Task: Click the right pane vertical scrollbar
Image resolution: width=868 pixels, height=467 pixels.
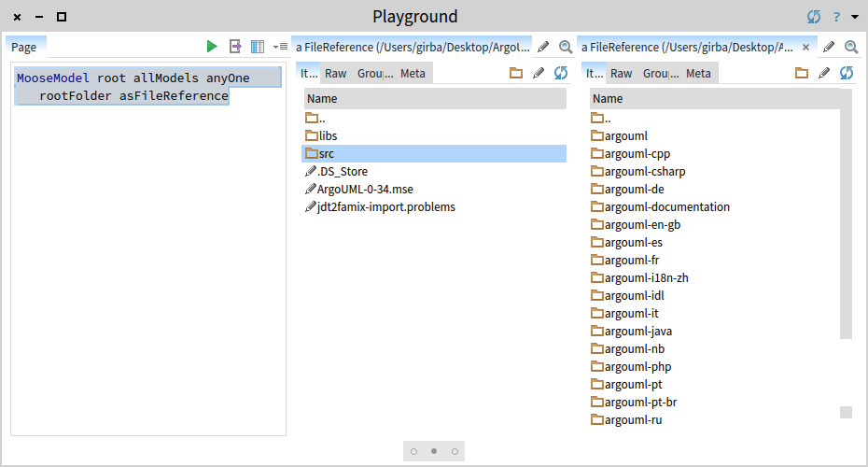Action: [x=846, y=219]
